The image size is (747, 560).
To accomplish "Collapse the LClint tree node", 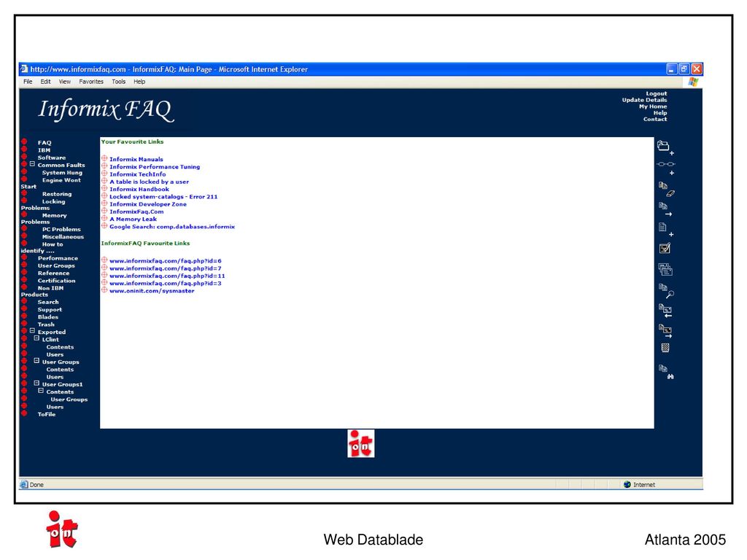I will pos(36,338).
